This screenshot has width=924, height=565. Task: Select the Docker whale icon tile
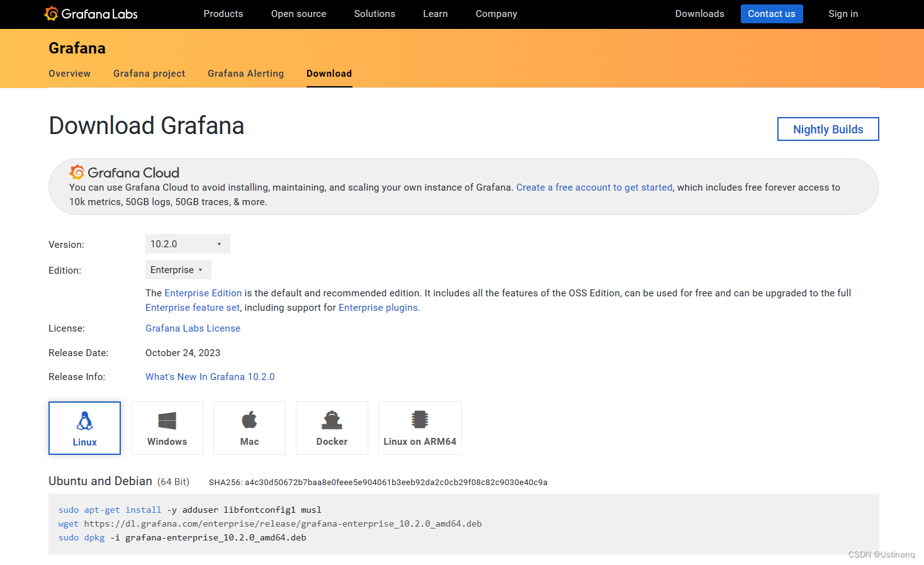tap(332, 428)
